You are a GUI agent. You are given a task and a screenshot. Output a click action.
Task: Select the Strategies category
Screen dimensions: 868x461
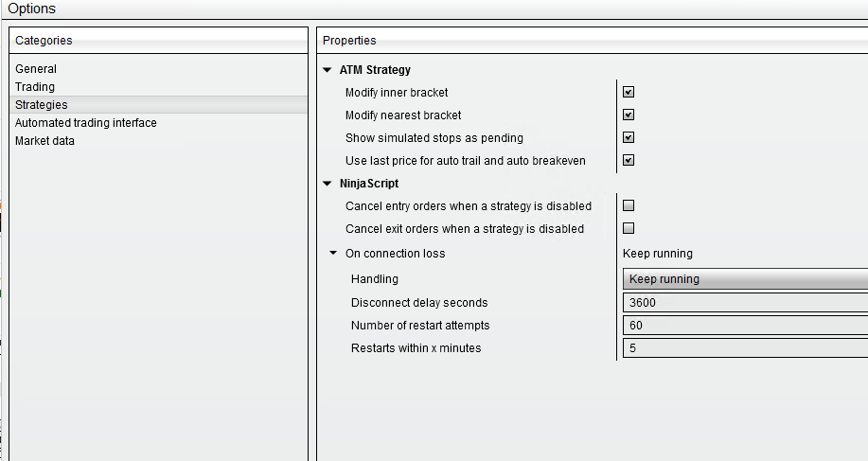(42, 105)
